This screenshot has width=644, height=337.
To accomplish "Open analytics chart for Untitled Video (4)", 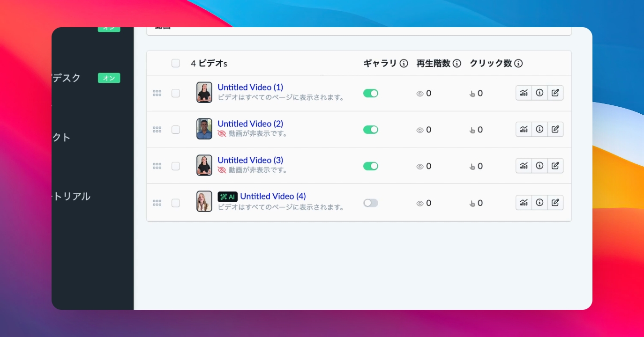I will pyautogui.click(x=524, y=202).
